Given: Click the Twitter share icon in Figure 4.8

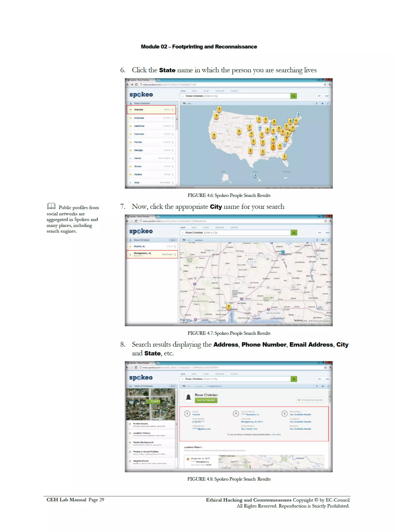Looking at the screenshot, I should [323, 386].
